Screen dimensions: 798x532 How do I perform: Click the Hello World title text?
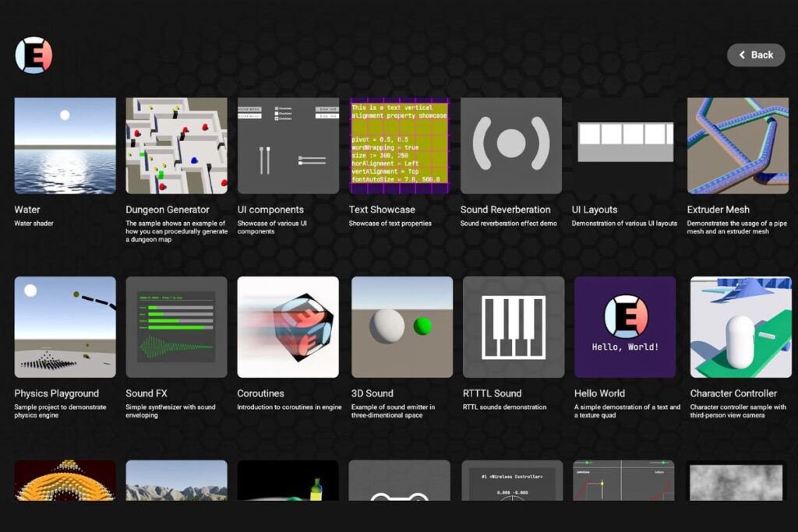(599, 393)
